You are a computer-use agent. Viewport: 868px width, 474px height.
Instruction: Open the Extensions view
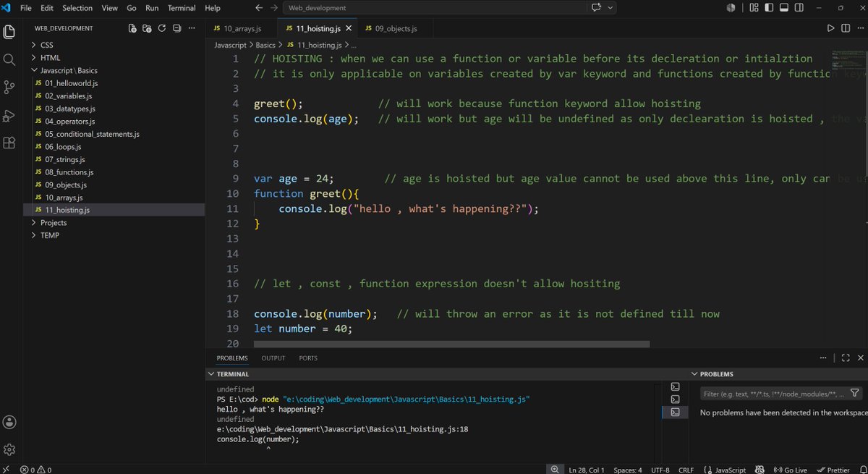[x=9, y=143]
